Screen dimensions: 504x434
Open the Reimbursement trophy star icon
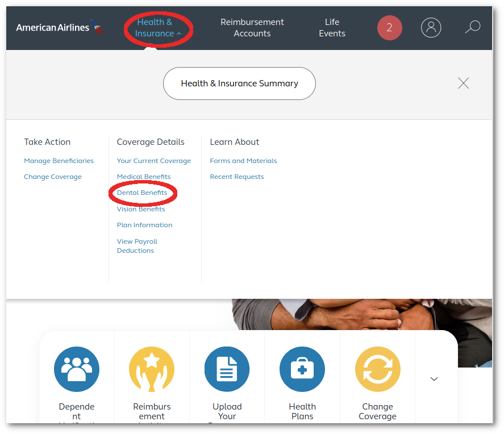[x=152, y=369]
